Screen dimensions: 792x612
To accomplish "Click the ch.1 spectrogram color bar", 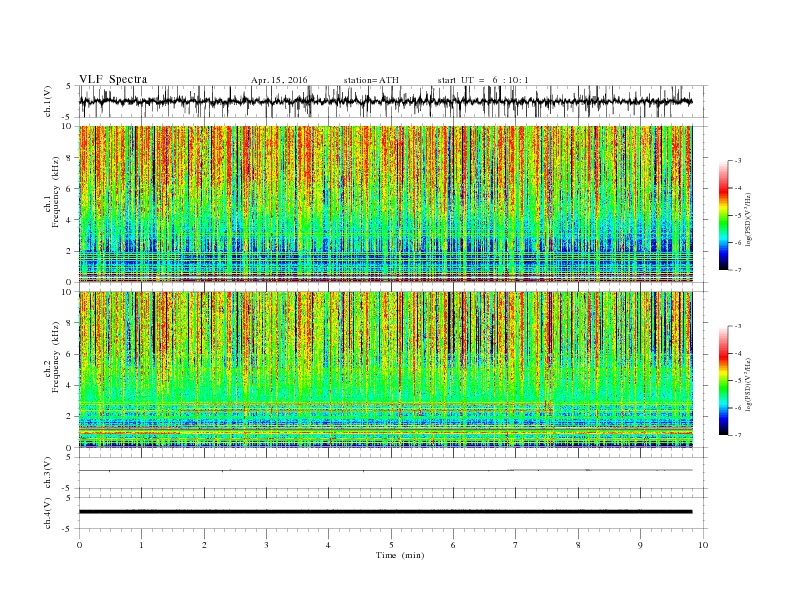I will (723, 215).
